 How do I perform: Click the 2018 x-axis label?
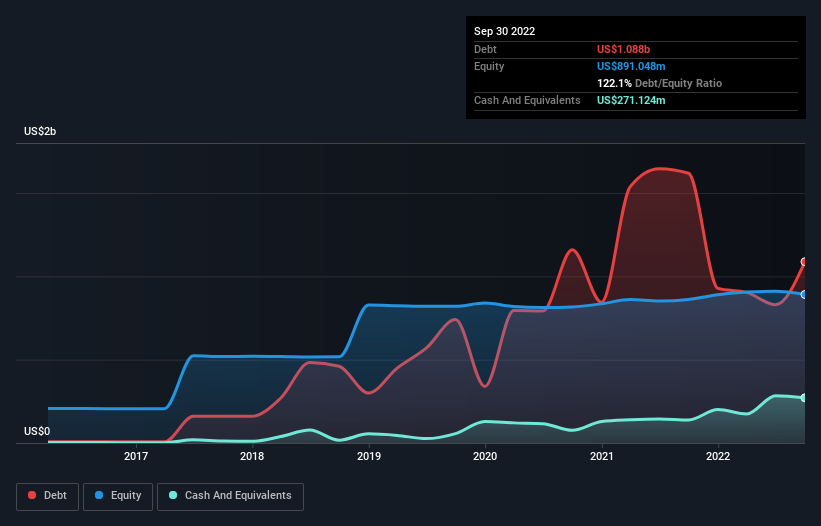tap(252, 456)
